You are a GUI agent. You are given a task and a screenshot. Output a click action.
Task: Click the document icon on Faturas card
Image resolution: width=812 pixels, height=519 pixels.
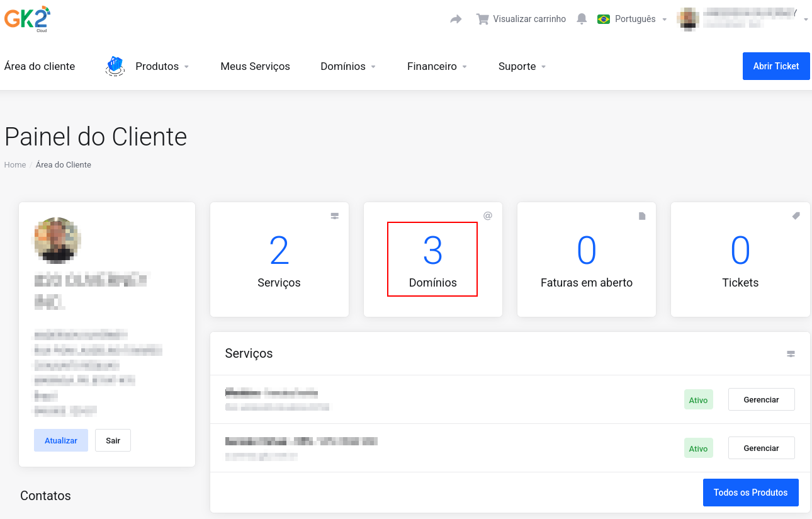(x=642, y=216)
